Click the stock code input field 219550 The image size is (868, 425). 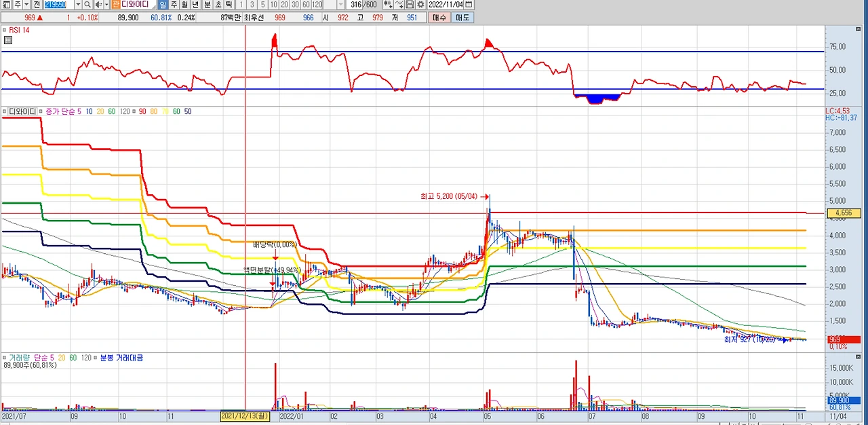click(x=58, y=5)
